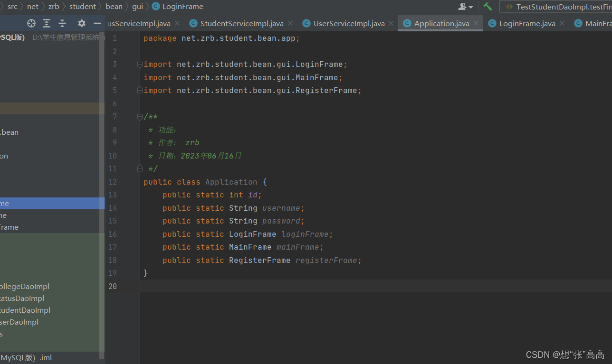The image size is (612, 364).
Task: Click line number 20 in the gutter
Action: [x=112, y=286]
